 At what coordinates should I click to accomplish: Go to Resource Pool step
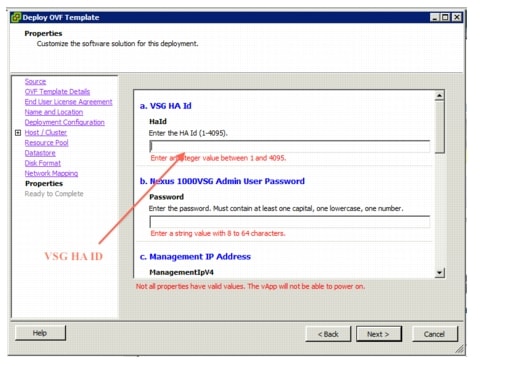tap(46, 143)
